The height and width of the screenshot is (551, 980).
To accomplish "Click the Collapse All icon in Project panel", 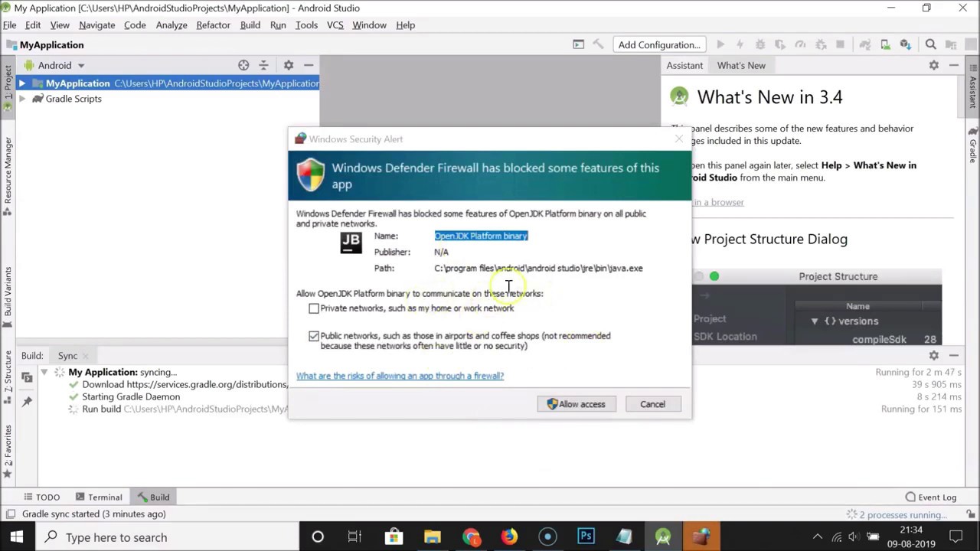I will coord(263,65).
